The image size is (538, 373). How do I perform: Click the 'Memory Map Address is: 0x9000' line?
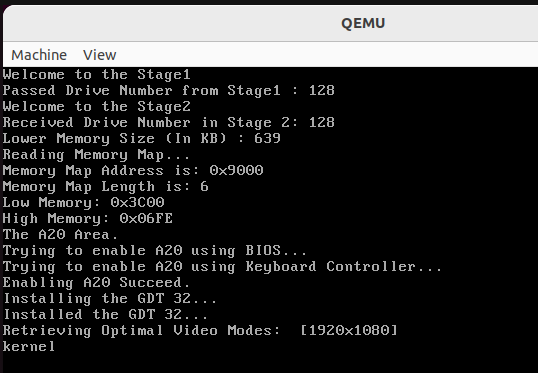point(133,171)
